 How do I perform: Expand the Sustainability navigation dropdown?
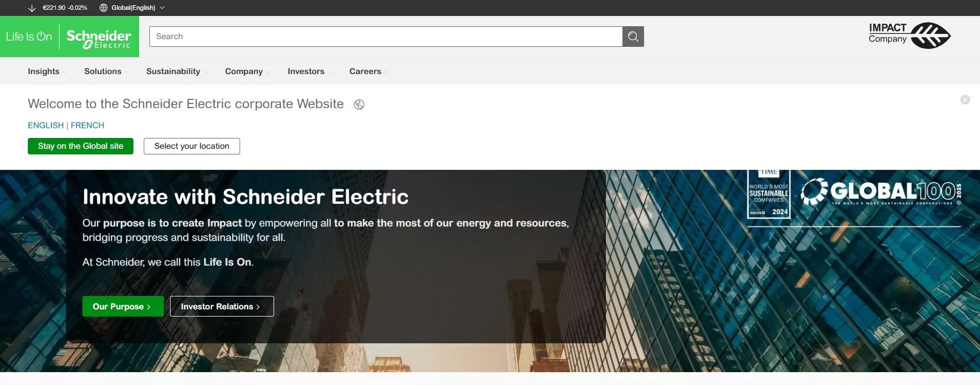(177, 72)
